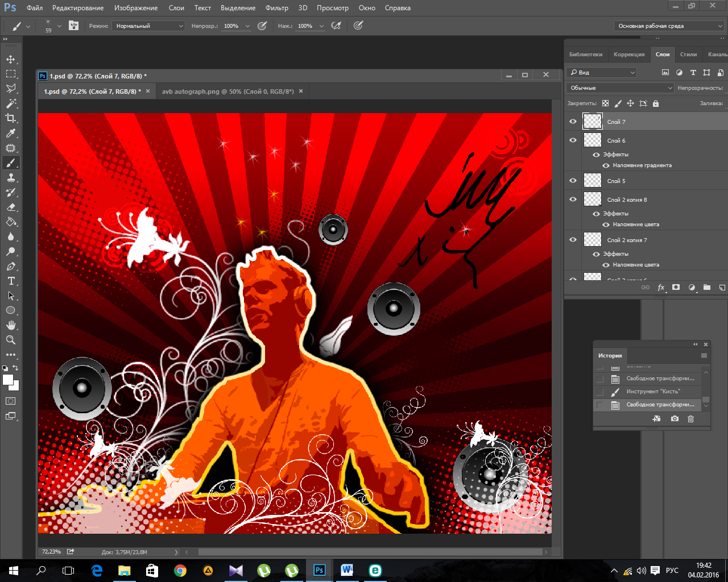Open Windows Start menu
Image resolution: width=728 pixels, height=582 pixels.
(x=14, y=571)
